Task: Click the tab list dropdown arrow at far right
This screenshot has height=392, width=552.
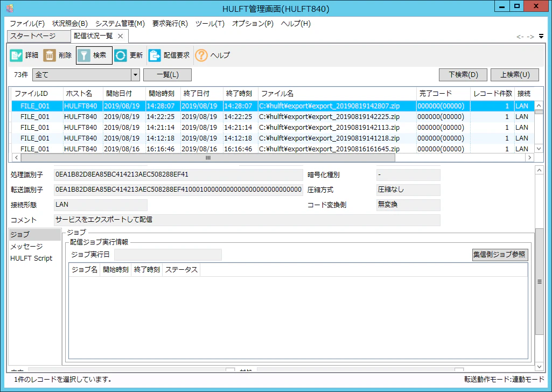Action: [541, 36]
